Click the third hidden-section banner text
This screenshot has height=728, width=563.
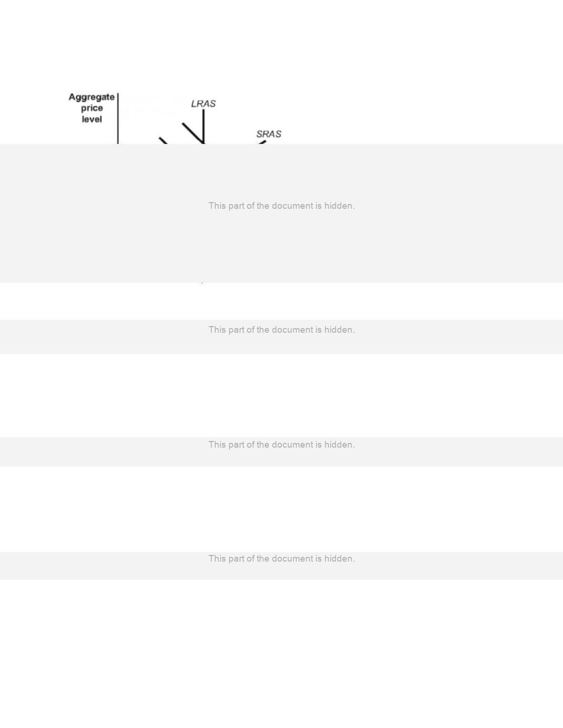pos(281,445)
